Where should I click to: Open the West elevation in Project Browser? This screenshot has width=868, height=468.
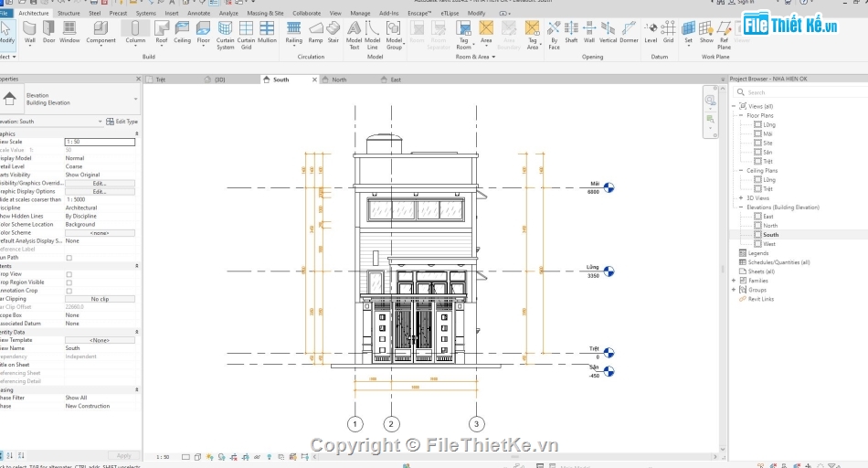point(769,244)
